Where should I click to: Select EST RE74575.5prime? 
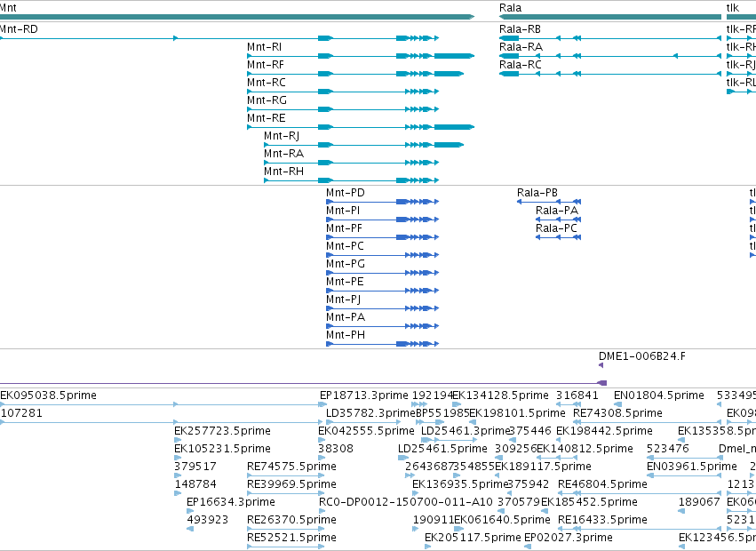click(291, 467)
